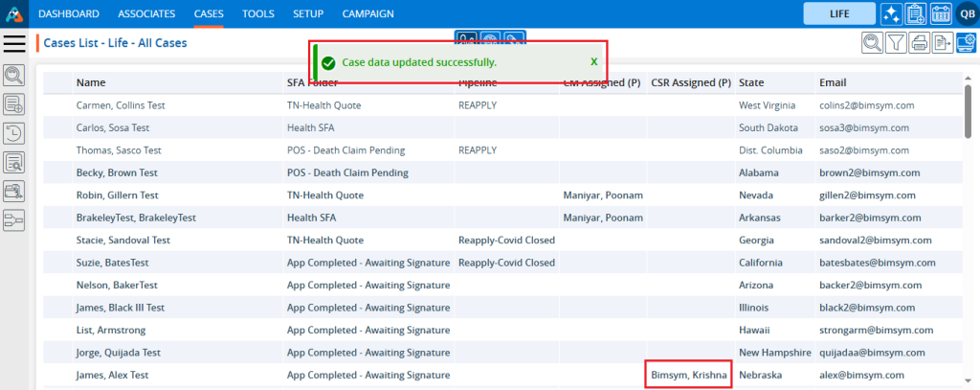Click the monitor settings gear icon

click(x=967, y=42)
